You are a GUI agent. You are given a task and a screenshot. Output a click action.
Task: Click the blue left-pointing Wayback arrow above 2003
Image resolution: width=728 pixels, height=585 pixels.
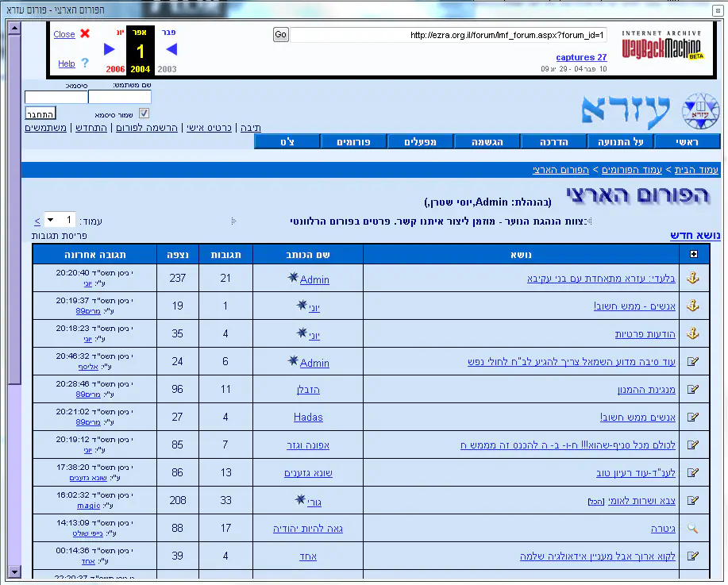[x=171, y=49]
